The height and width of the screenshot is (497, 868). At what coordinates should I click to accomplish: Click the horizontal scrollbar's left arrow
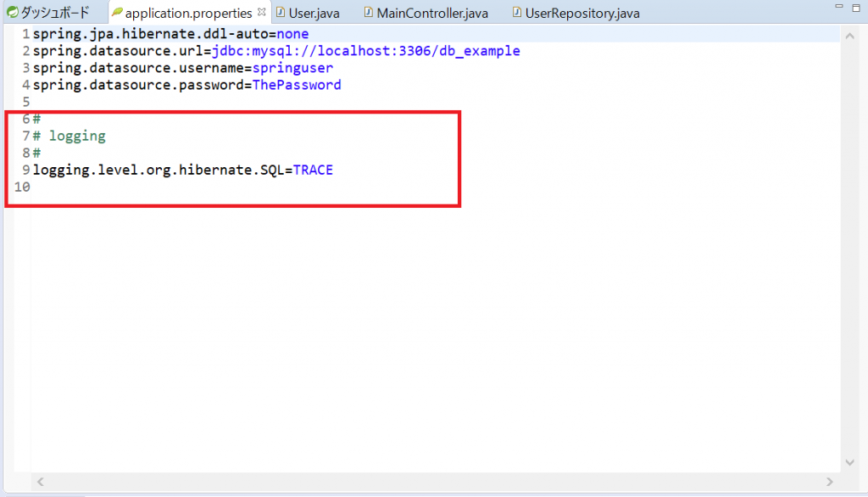click(40, 481)
